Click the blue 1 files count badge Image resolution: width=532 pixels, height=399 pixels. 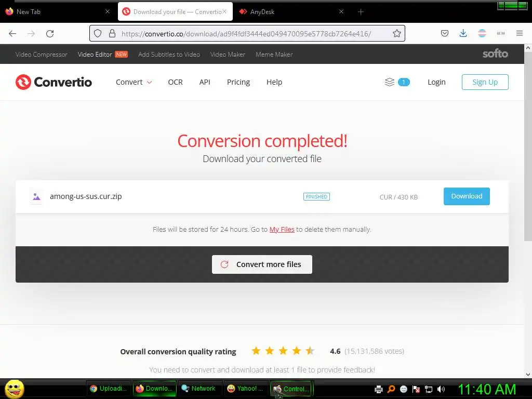(403, 82)
